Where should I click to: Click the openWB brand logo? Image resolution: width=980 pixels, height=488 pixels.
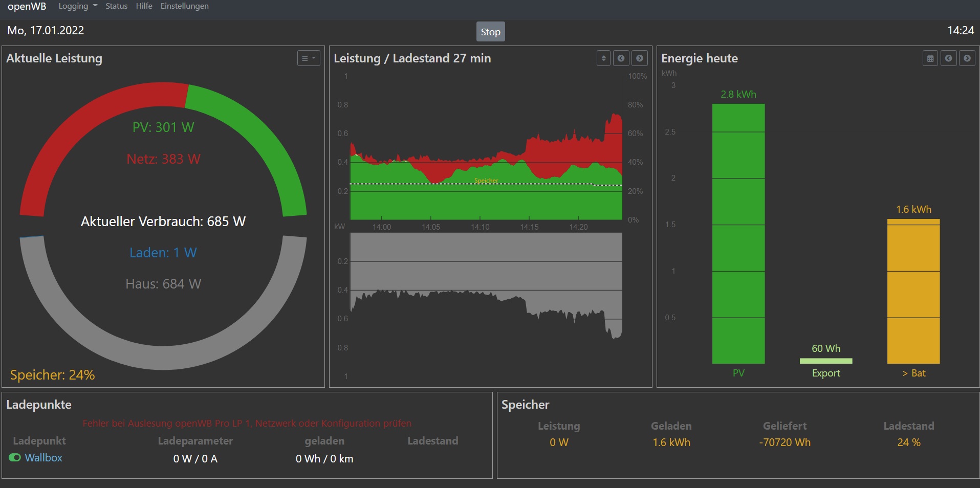coord(27,6)
